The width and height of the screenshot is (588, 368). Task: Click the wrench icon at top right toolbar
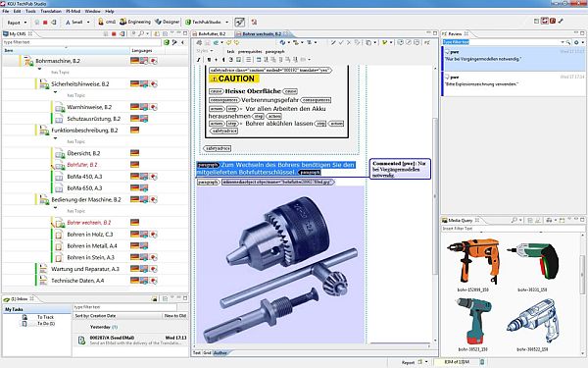click(561, 21)
